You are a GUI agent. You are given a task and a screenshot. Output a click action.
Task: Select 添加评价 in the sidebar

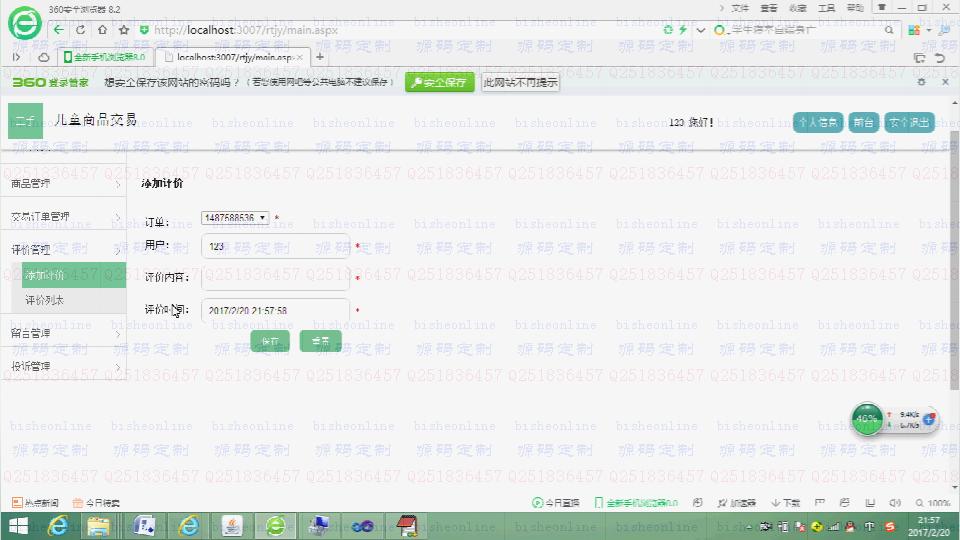[73, 275]
